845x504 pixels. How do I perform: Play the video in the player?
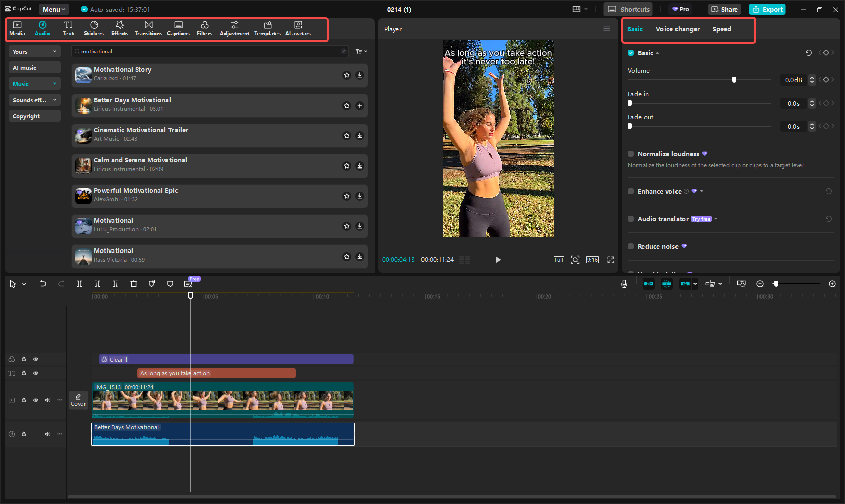498,260
